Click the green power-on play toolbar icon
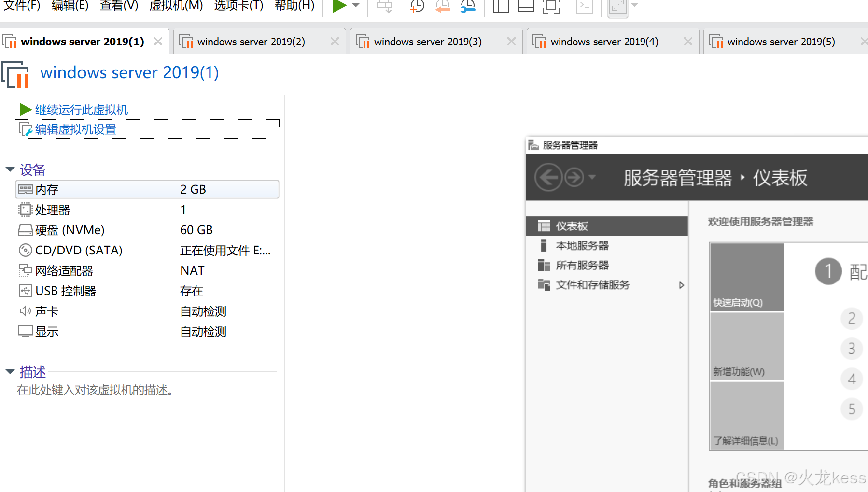 pos(339,6)
